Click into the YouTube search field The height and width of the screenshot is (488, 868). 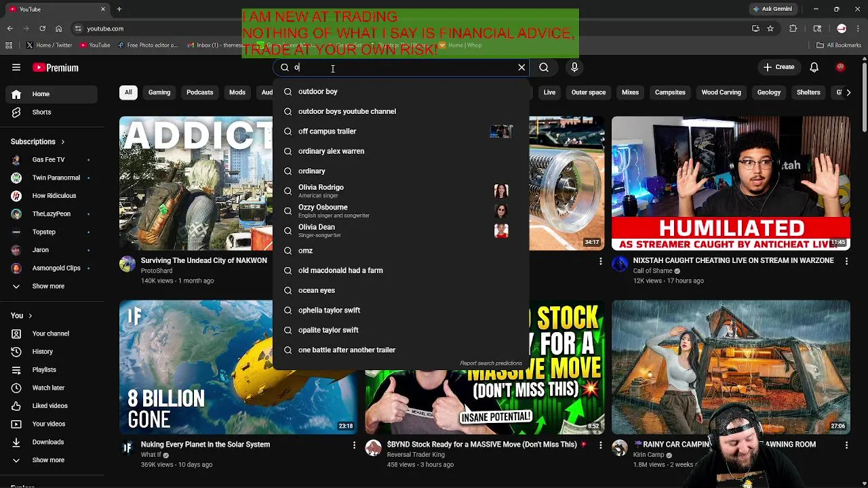point(400,68)
